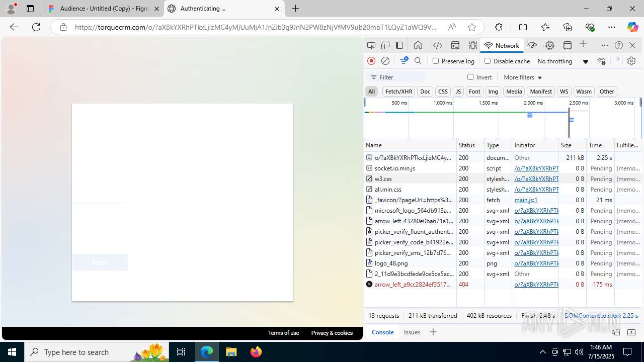Open browser Settings and more menu
Image resolution: width=644 pixels, height=362 pixels.
(x=611, y=27)
